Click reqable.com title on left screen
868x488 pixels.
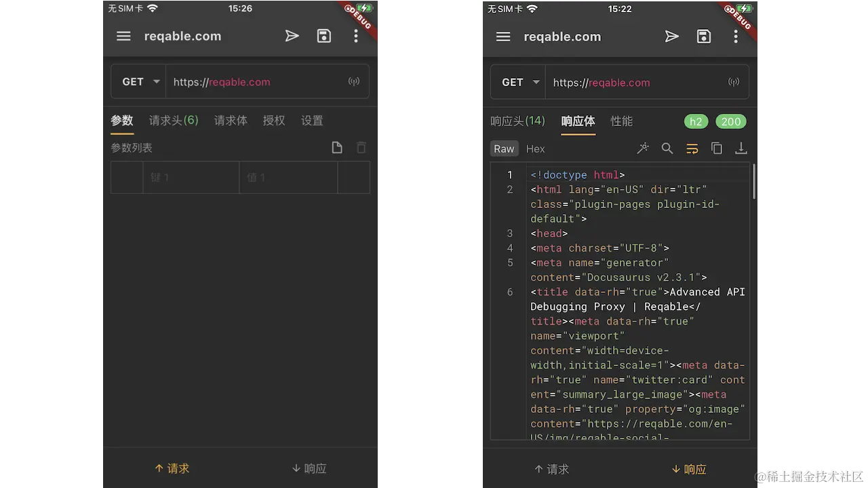click(182, 36)
